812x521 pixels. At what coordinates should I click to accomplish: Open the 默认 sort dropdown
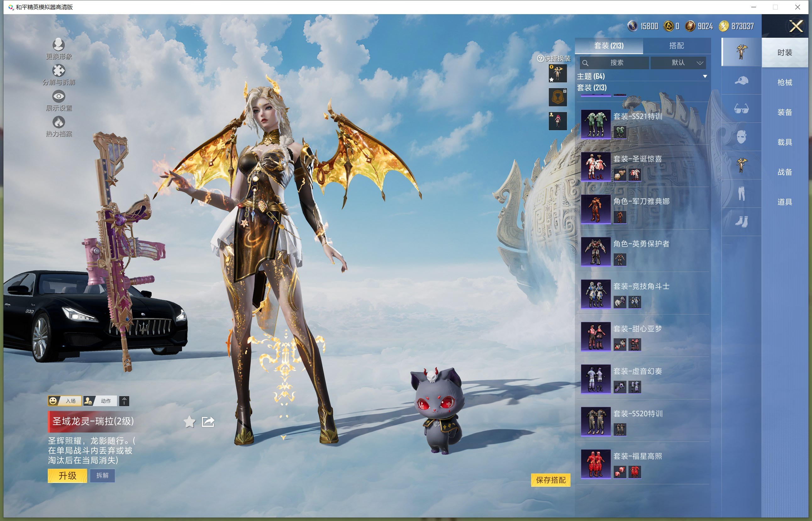click(678, 63)
